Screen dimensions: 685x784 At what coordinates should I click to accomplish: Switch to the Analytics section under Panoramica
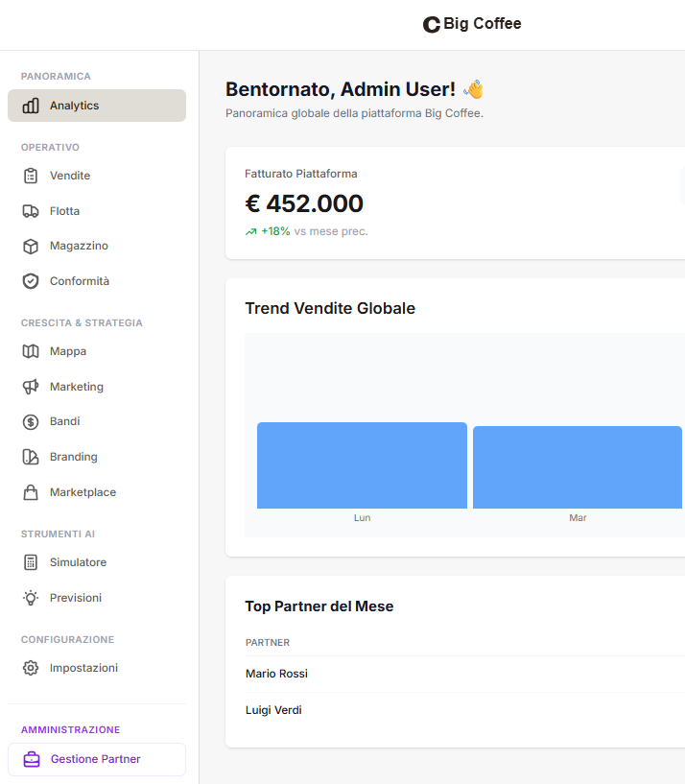(x=74, y=106)
